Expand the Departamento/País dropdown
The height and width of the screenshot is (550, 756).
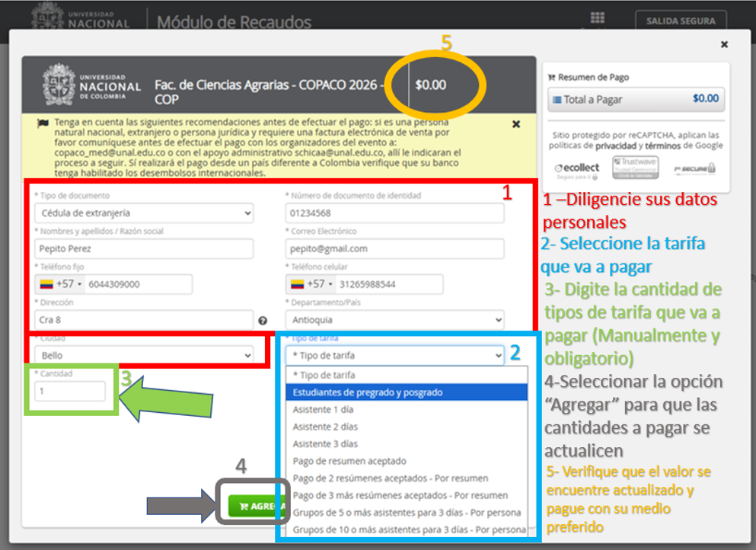394,321
